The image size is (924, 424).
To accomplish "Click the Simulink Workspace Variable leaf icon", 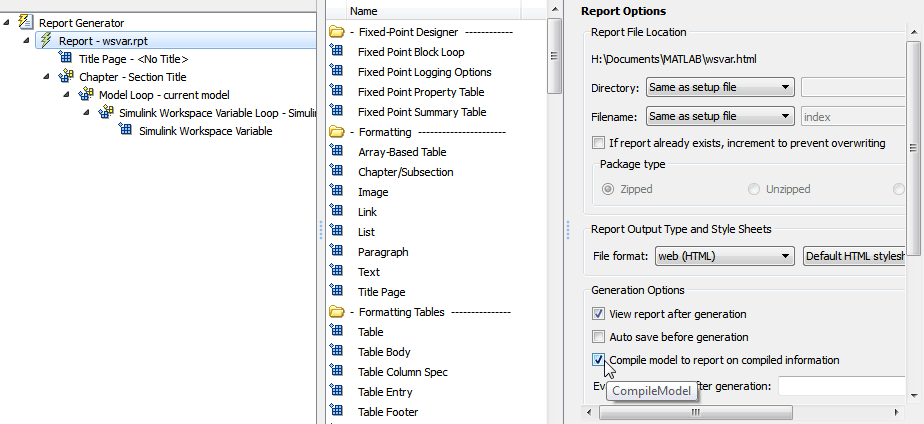I will [x=126, y=131].
